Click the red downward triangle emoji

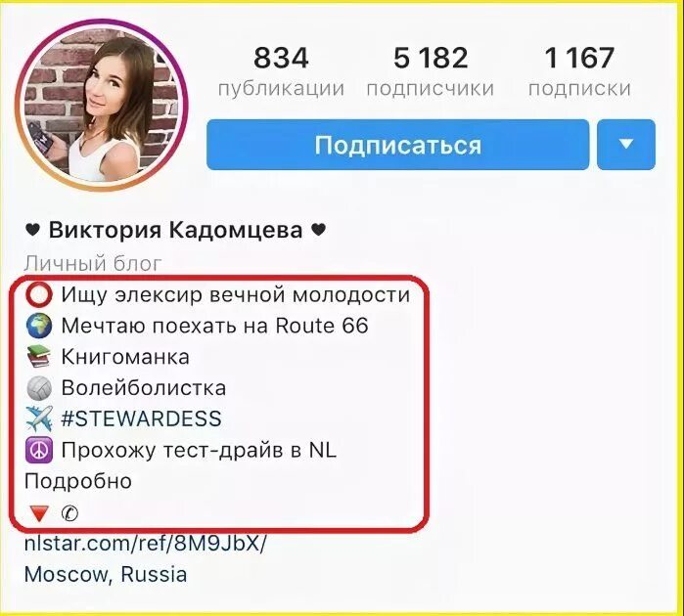pos(39,514)
